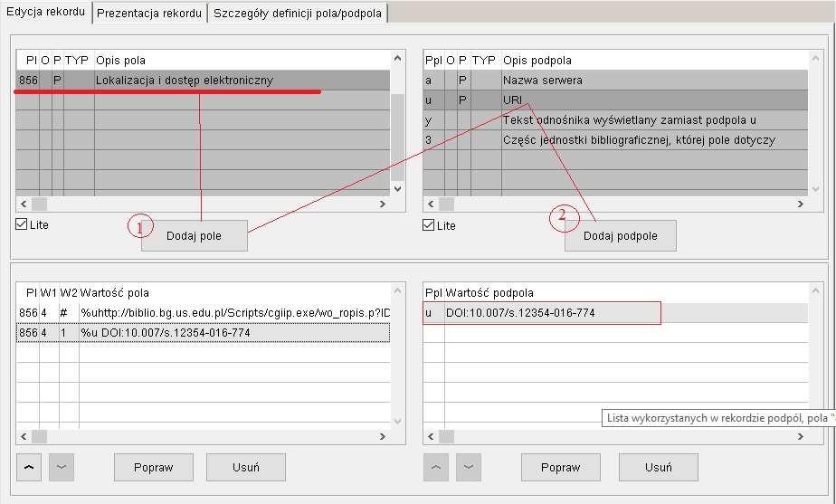The height and width of the screenshot is (504, 836).
Task: Toggle Lite checkbox under subfield definitions list
Action: (x=428, y=225)
